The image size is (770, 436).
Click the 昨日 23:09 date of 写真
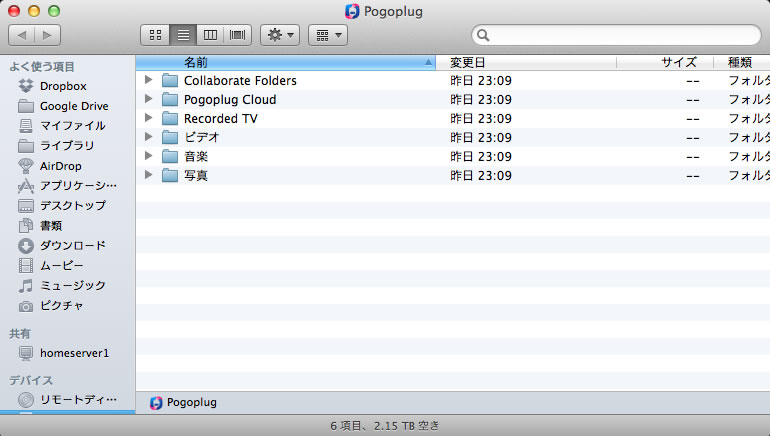[x=481, y=175]
